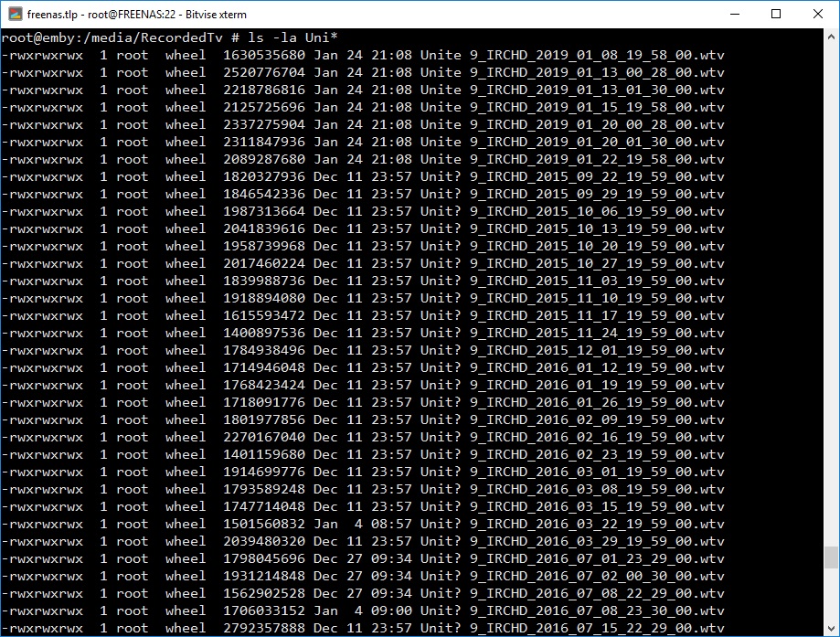Click file name ending 2015_12_01_19_59_00.wtv
840x637 pixels.
[x=572, y=350]
